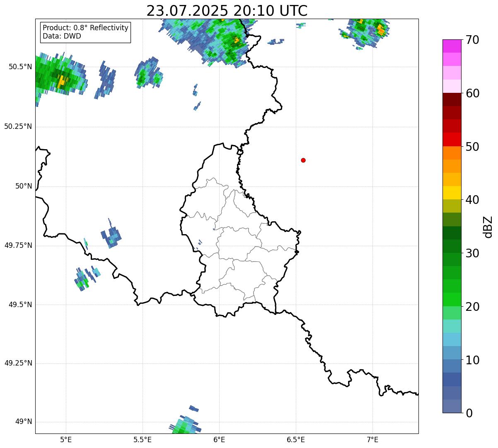498x448 pixels.
Task: Click the 5.5°E longitude label
Action: click(x=143, y=439)
